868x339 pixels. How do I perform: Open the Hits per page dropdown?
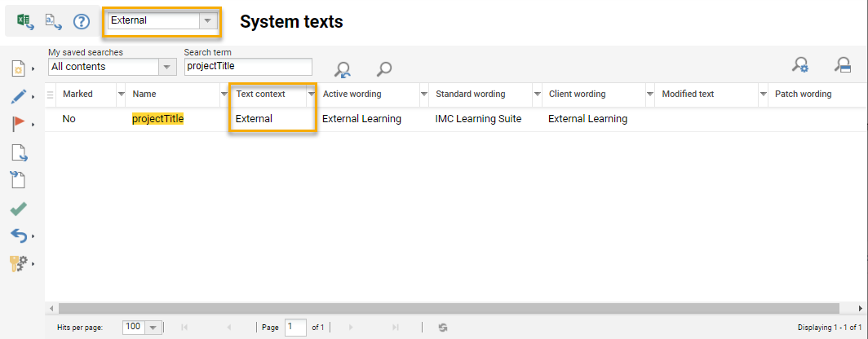click(153, 327)
